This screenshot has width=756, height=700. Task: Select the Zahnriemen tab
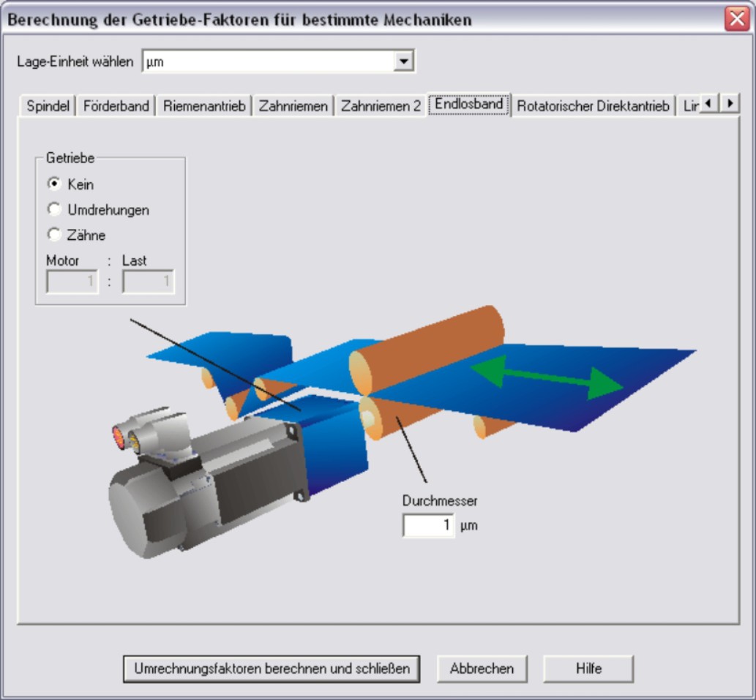coord(293,106)
